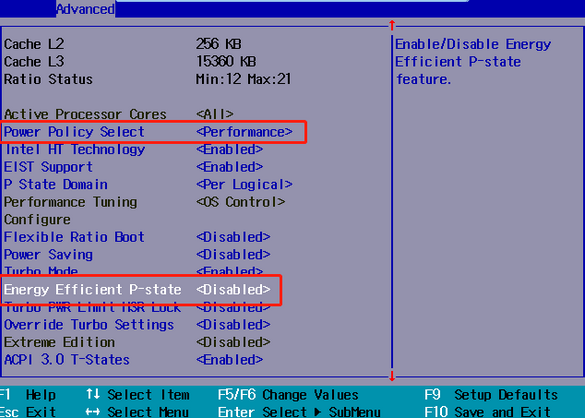Select ACPI 3.0 T-States option

(x=67, y=360)
